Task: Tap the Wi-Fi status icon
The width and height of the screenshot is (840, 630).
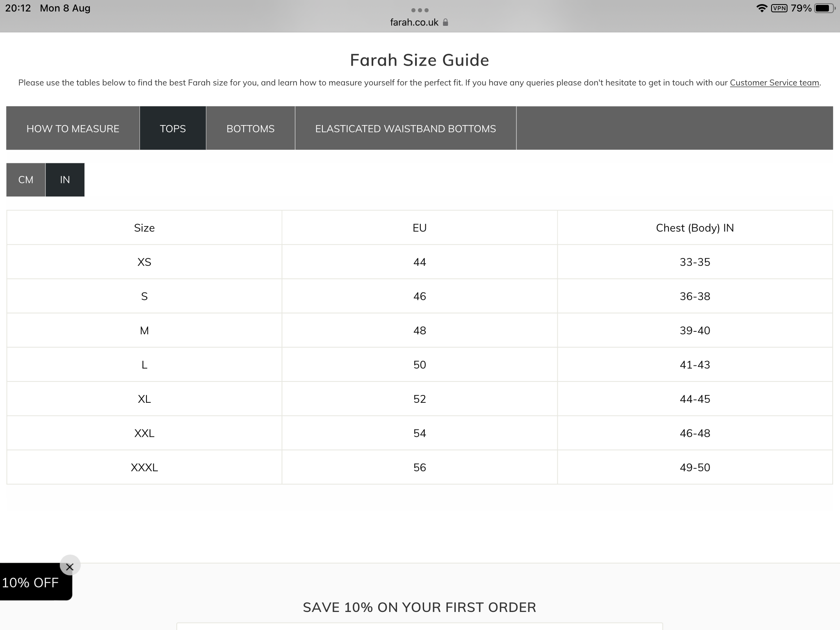Action: [x=762, y=8]
